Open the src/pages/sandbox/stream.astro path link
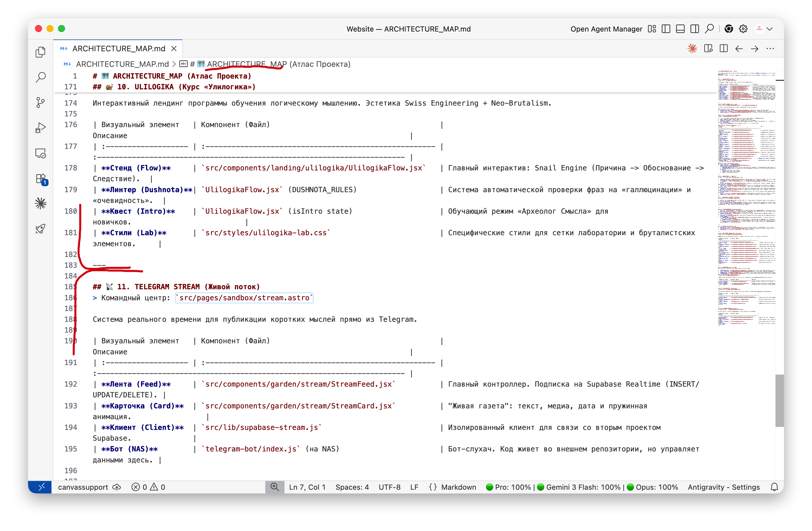This screenshot has width=812, height=531. [244, 298]
